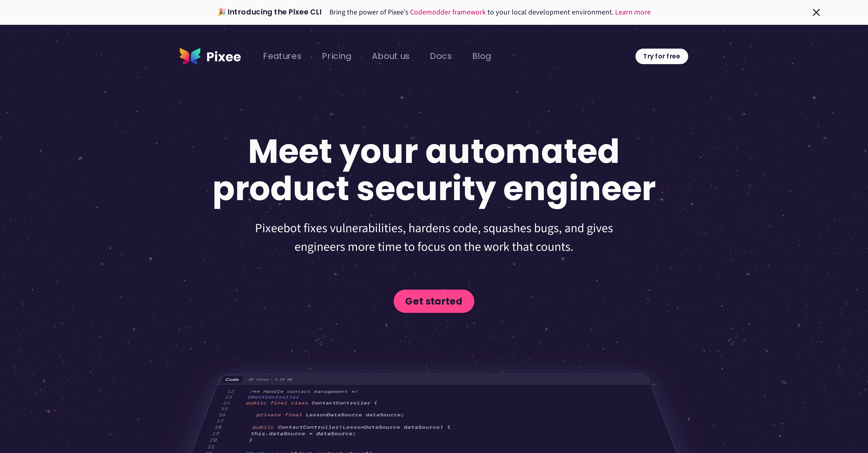Click the "35 lines · 3.29 KB" file info
This screenshot has width=868, height=453.
[x=270, y=380]
